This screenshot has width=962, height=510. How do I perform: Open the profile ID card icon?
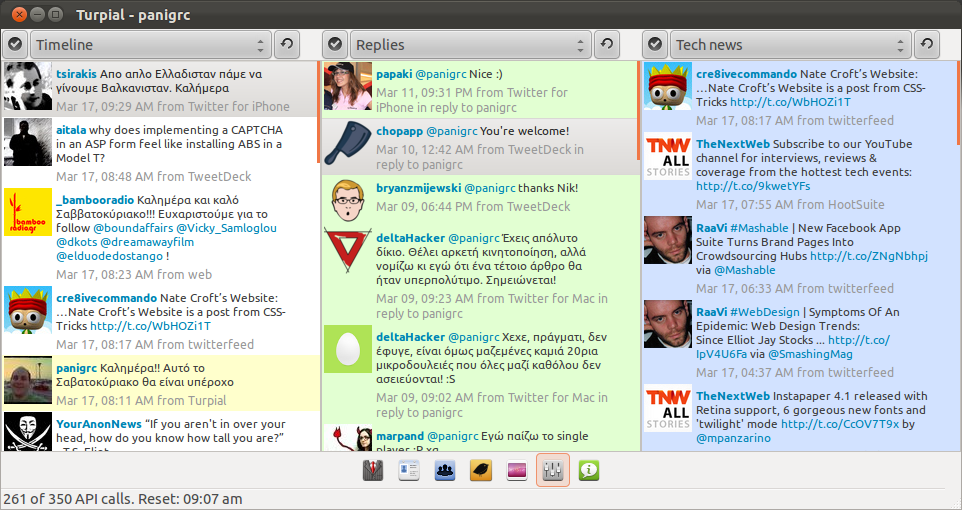[409, 471]
